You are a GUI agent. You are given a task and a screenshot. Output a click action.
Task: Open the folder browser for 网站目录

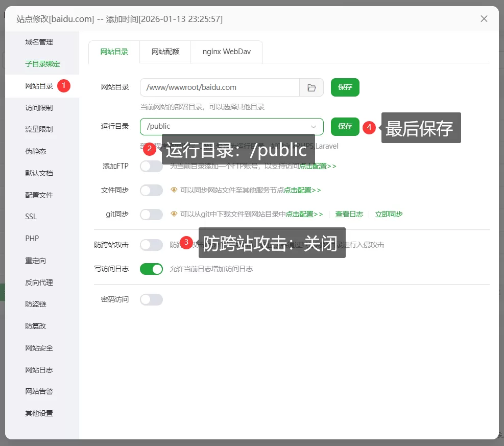click(x=311, y=87)
